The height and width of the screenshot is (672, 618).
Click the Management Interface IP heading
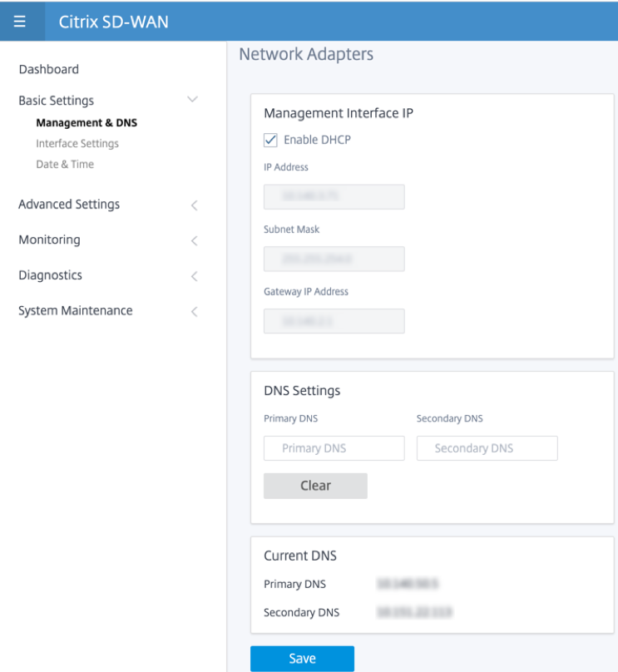click(x=339, y=113)
